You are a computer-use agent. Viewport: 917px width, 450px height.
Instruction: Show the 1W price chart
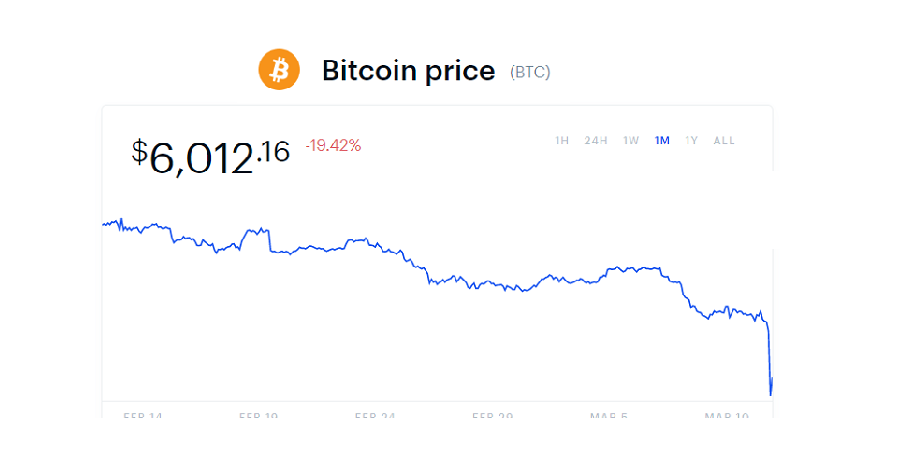(631, 141)
